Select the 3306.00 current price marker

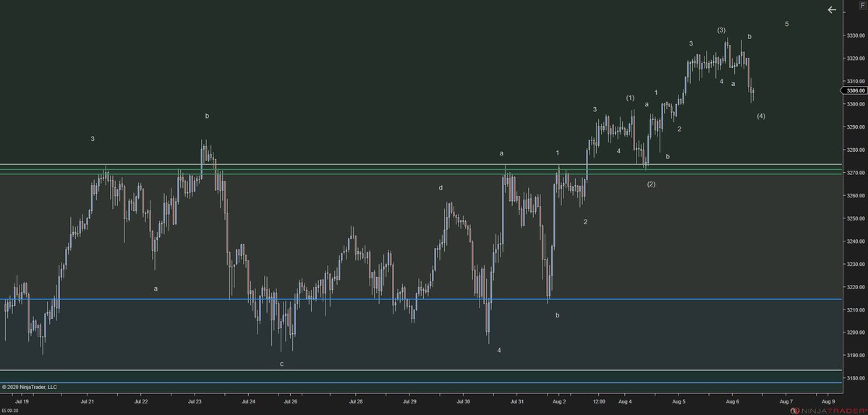(x=854, y=90)
